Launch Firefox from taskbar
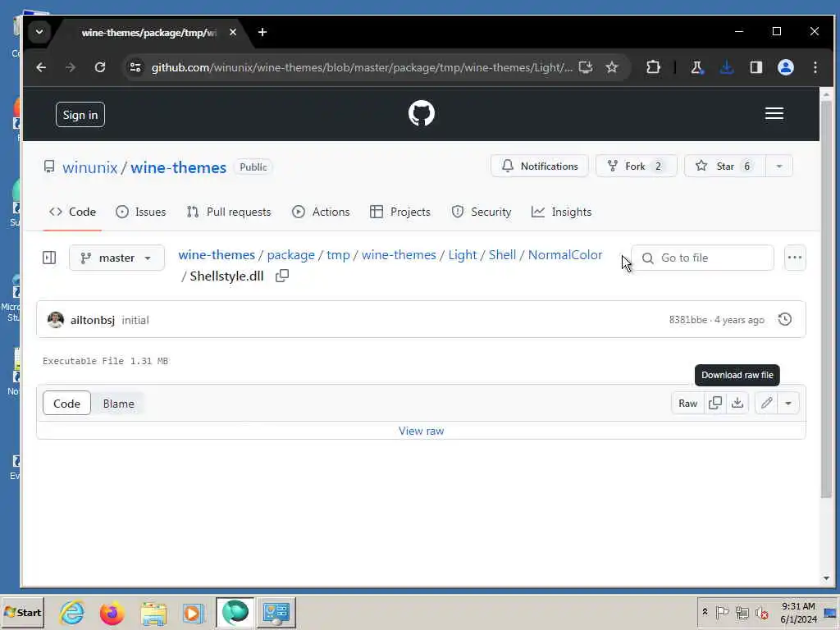840x630 pixels. [x=112, y=613]
